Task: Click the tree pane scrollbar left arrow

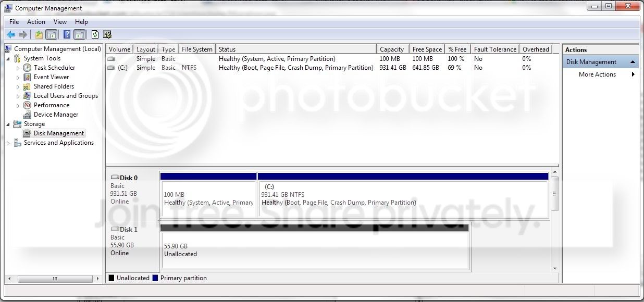Action: point(9,279)
